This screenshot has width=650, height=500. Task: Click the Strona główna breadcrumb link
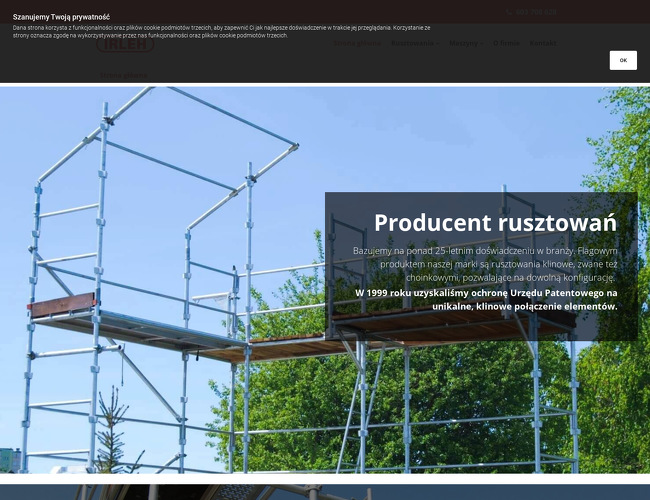(123, 75)
